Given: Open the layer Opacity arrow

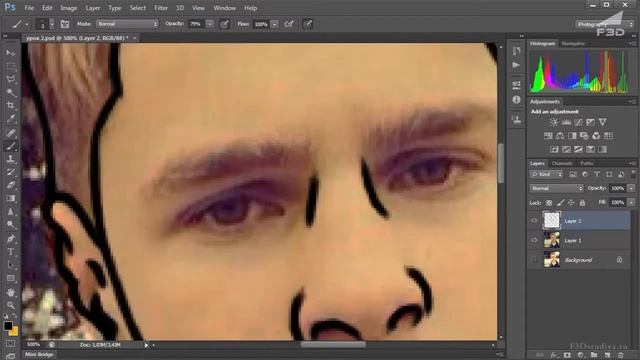Looking at the screenshot, I should 631,188.
